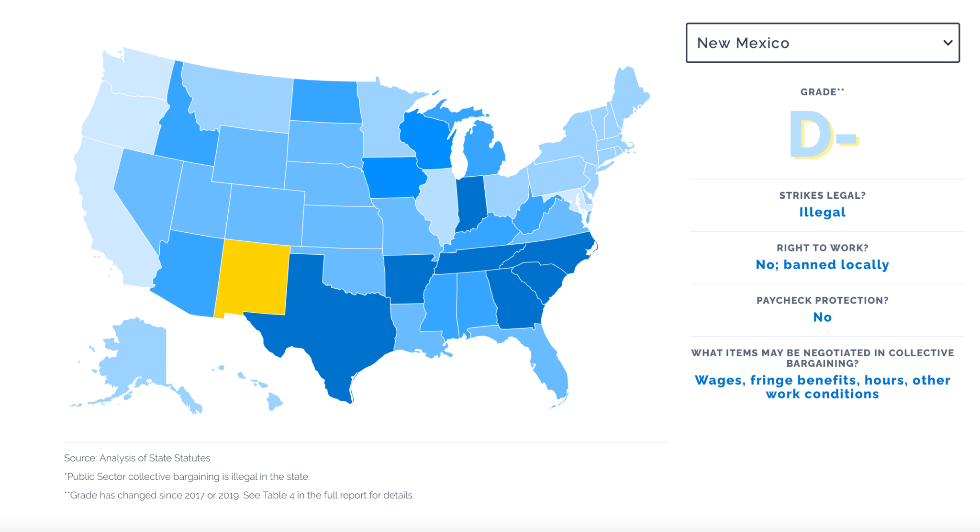Click Hawaii on the map
The width and height of the screenshot is (980, 532).
coord(275,401)
